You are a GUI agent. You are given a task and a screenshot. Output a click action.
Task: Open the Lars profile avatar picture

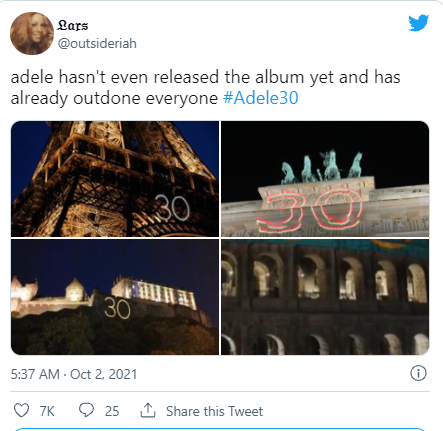[32, 33]
